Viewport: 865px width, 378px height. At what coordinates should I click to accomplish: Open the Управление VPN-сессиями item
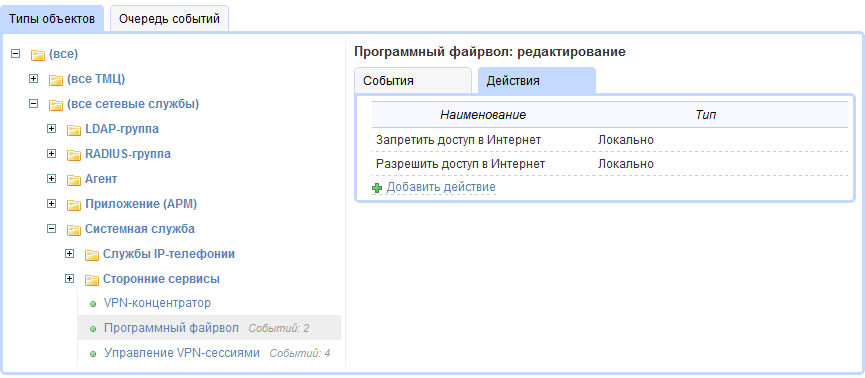click(181, 353)
